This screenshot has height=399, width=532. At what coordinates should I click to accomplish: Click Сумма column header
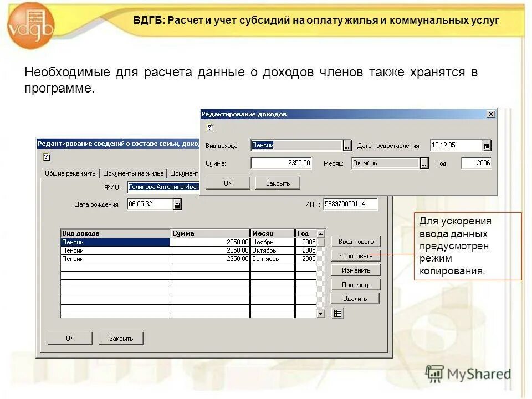pos(211,233)
